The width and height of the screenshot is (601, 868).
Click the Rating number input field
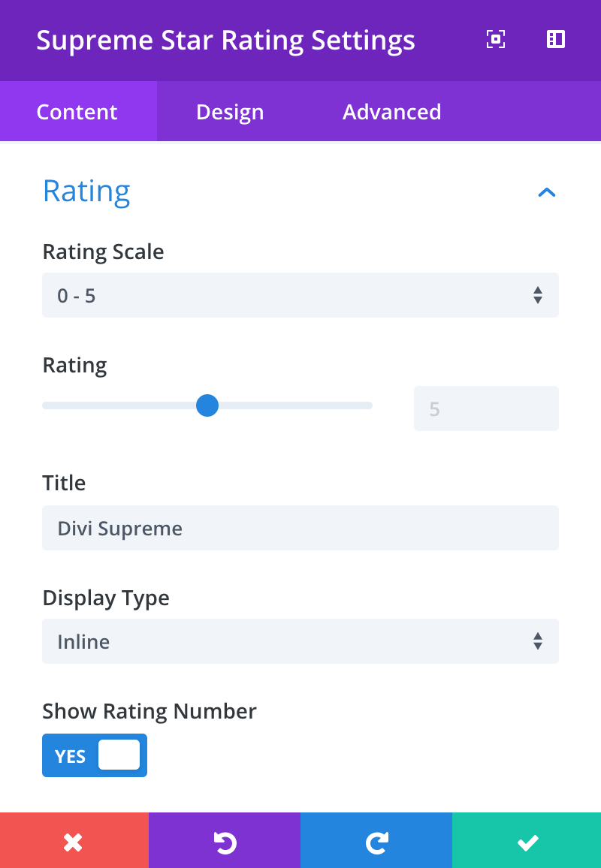[x=486, y=408]
